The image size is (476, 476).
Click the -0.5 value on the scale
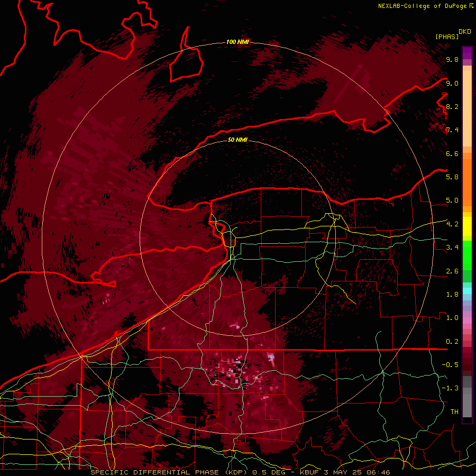450,365
